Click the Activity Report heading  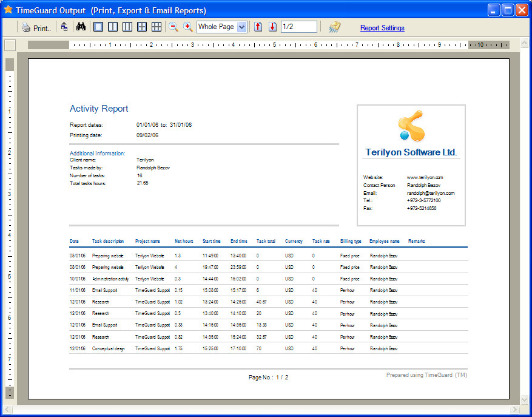(x=99, y=109)
